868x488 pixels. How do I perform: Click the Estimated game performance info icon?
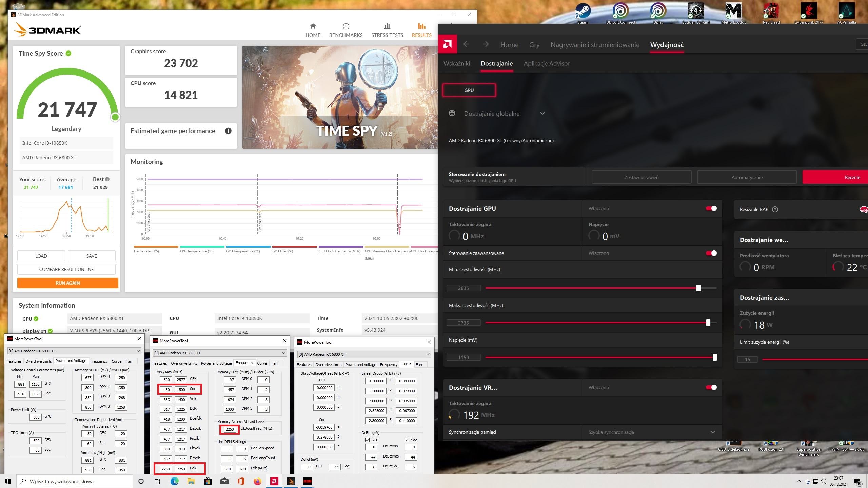[x=228, y=131]
